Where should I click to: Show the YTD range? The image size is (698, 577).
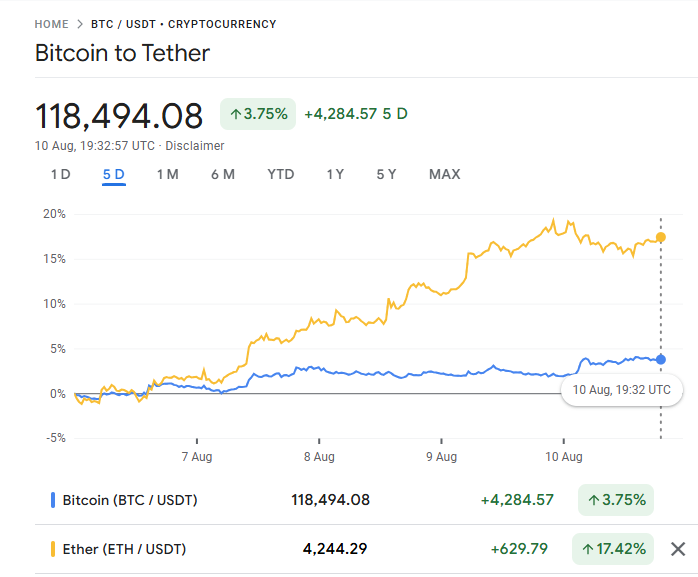280,174
